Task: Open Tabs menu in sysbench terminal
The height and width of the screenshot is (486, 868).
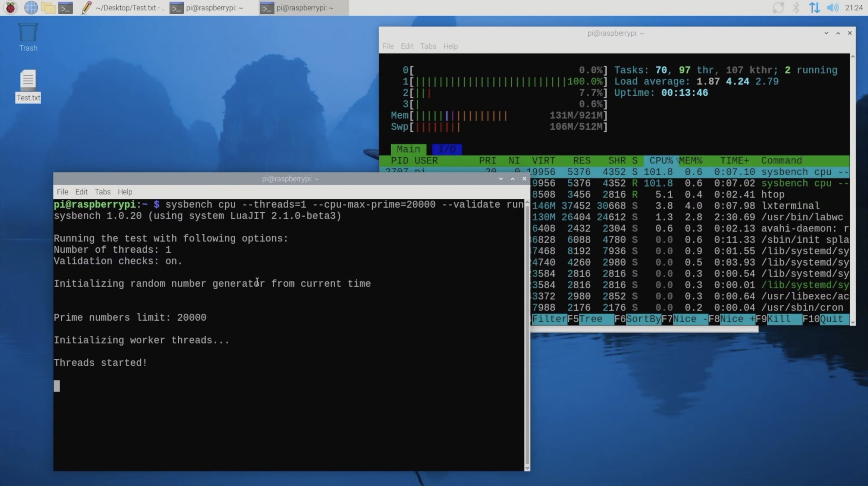Action: point(102,192)
